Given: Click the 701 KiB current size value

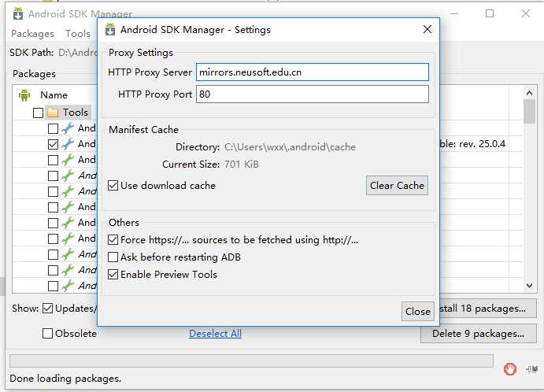Looking at the screenshot, I should [x=242, y=164].
